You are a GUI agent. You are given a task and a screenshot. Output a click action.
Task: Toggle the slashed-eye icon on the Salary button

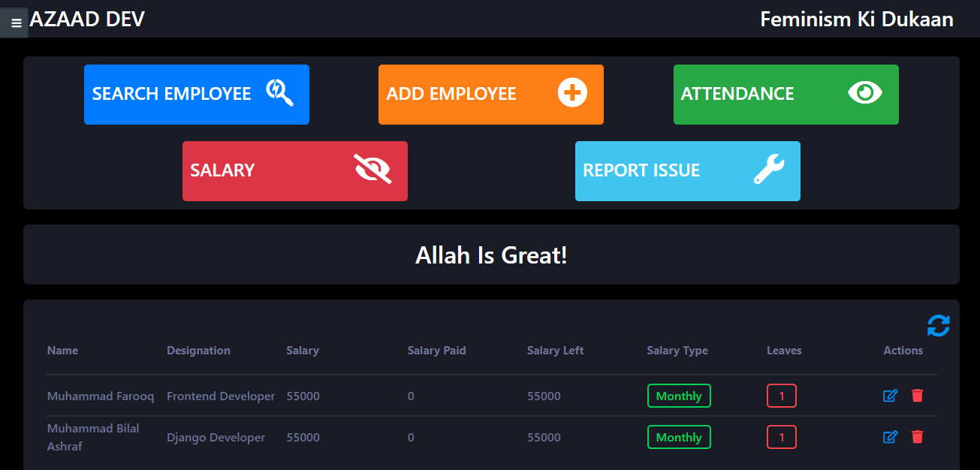(x=374, y=170)
